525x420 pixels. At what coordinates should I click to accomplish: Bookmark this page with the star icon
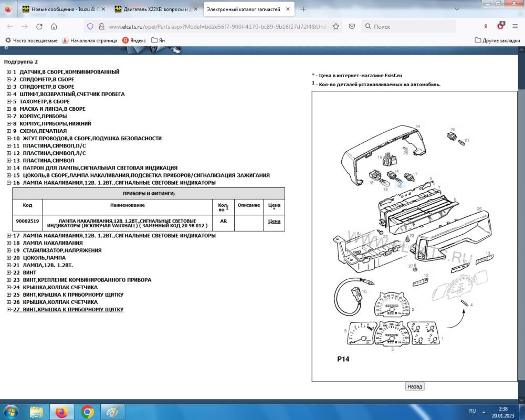coord(336,26)
